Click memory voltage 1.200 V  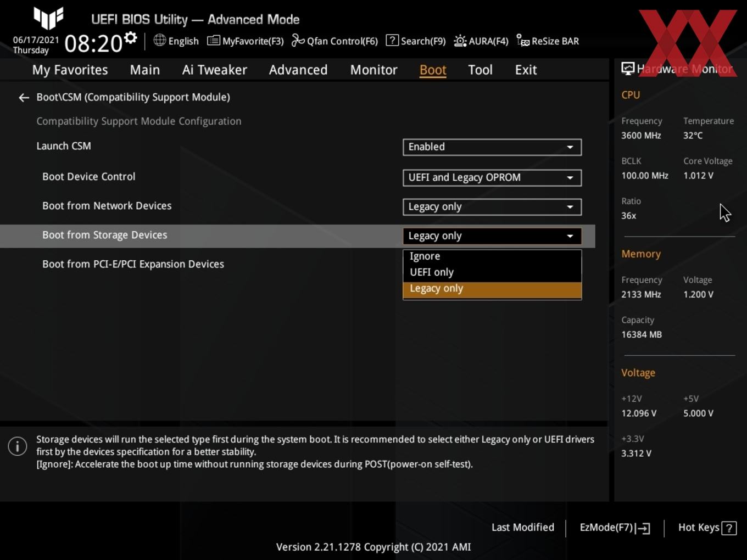point(698,294)
